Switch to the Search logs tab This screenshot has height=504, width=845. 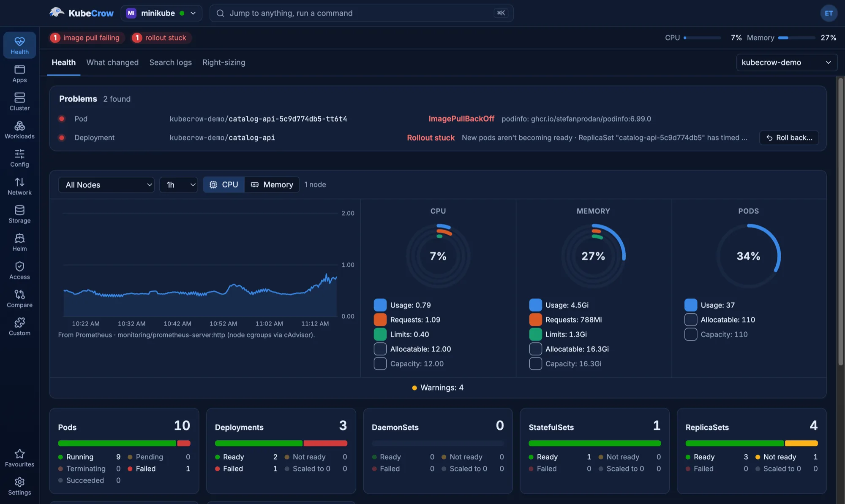coord(170,62)
